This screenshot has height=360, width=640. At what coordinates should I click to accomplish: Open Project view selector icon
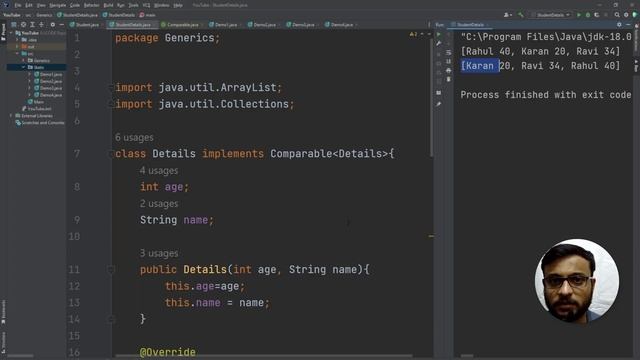click(x=13, y=24)
